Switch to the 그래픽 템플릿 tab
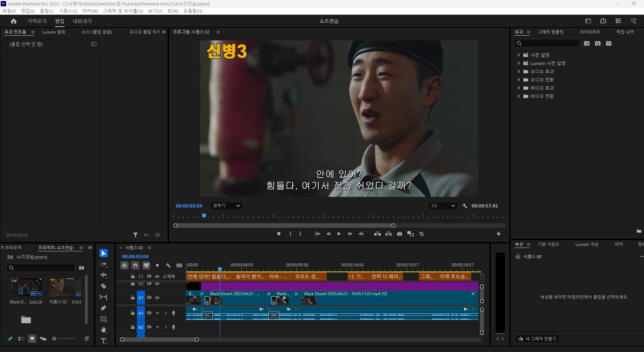644x352 pixels. click(x=550, y=32)
